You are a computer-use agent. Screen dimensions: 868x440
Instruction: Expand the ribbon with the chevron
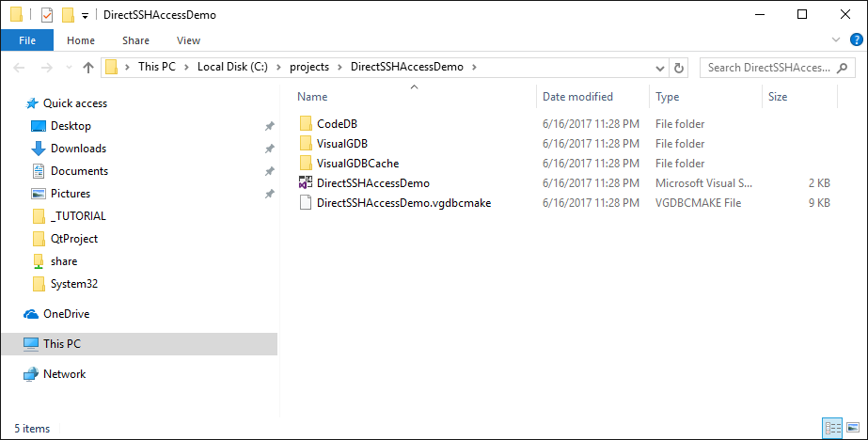coord(836,39)
